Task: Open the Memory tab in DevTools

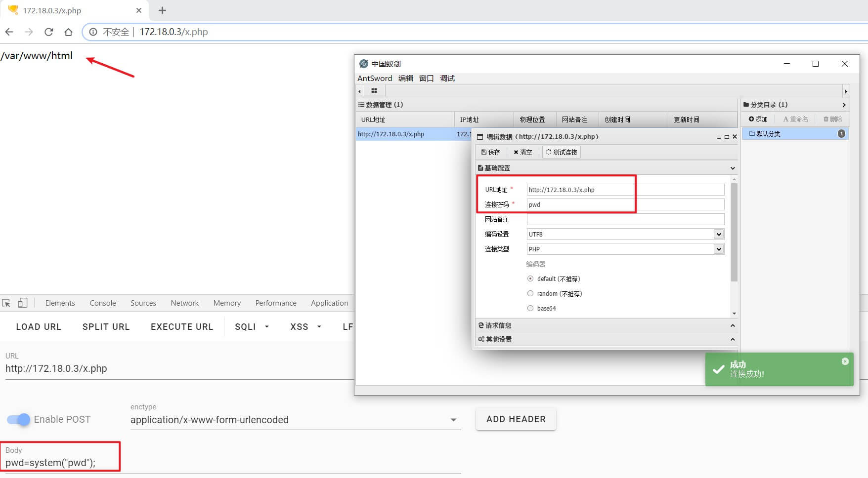Action: [227, 303]
